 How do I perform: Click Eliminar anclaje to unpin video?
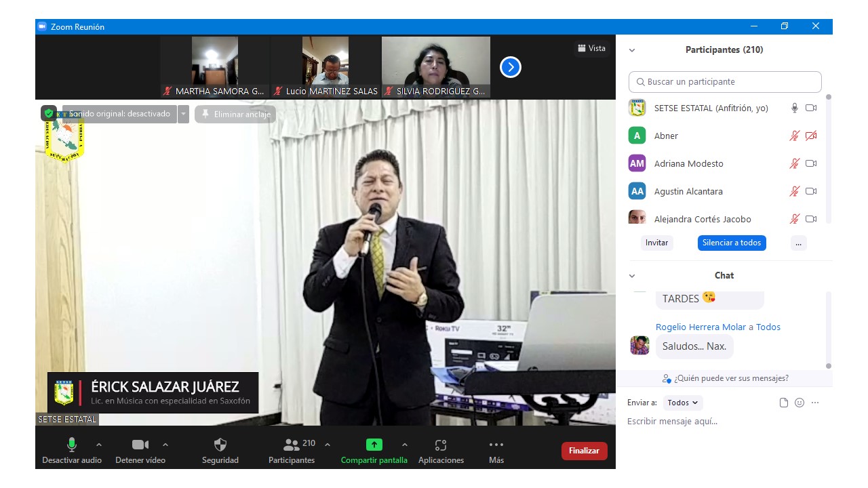pyautogui.click(x=235, y=114)
